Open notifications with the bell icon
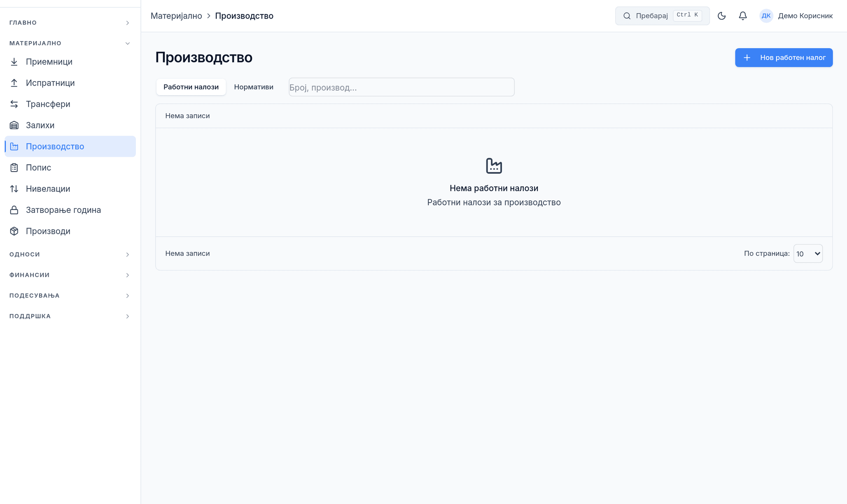847x504 pixels. tap(742, 16)
